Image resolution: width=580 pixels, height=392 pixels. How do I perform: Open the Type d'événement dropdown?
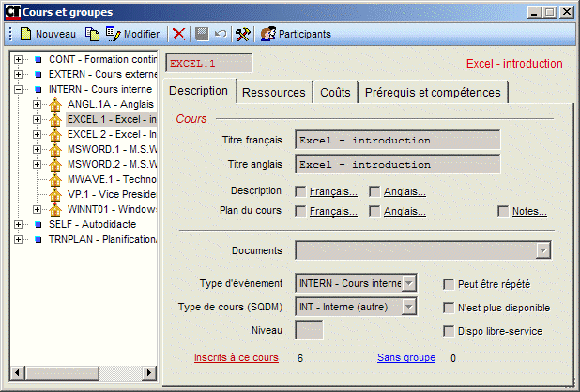pos(408,282)
